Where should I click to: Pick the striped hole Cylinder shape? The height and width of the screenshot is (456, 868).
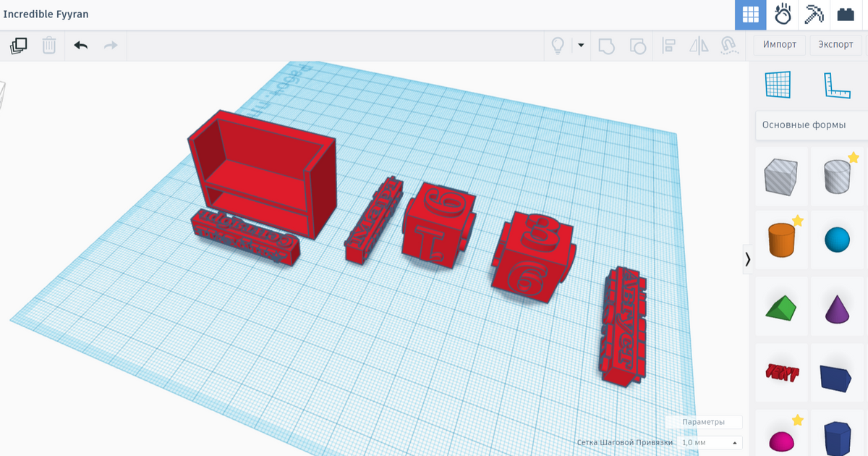tap(838, 177)
